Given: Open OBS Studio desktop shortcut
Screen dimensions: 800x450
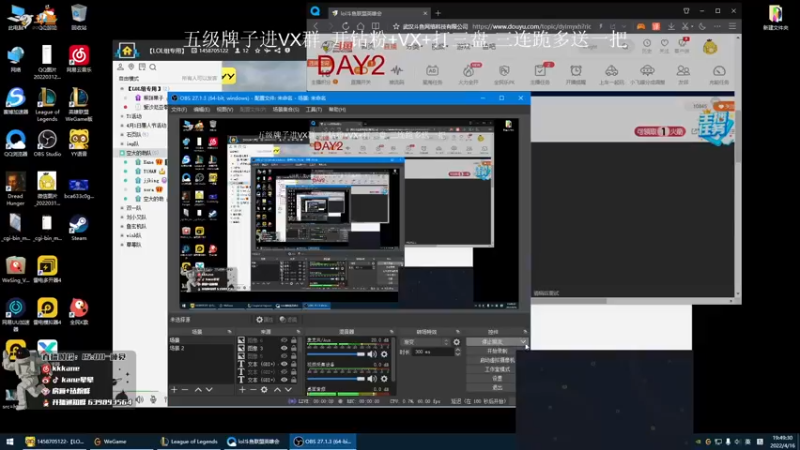Looking at the screenshot, I should [47, 143].
